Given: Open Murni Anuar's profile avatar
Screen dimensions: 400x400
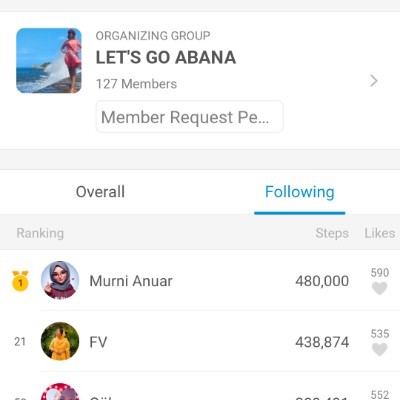Looking at the screenshot, I should coord(60,280).
